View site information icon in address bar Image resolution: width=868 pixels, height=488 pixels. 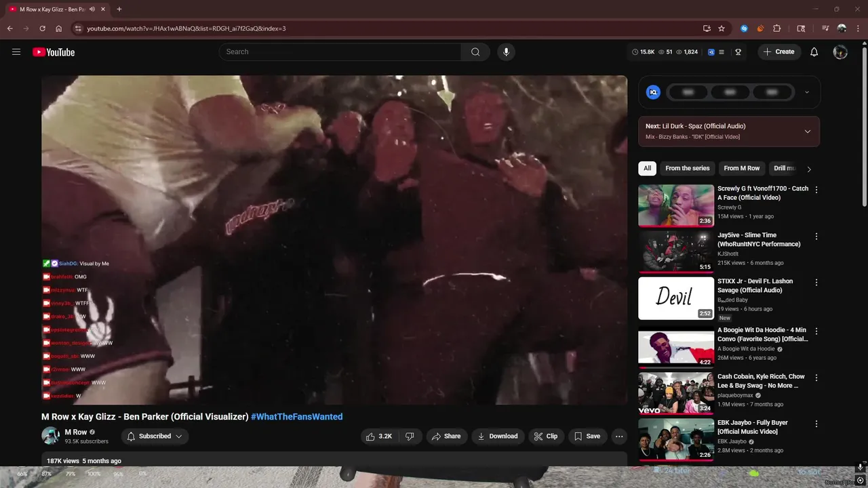coord(78,28)
